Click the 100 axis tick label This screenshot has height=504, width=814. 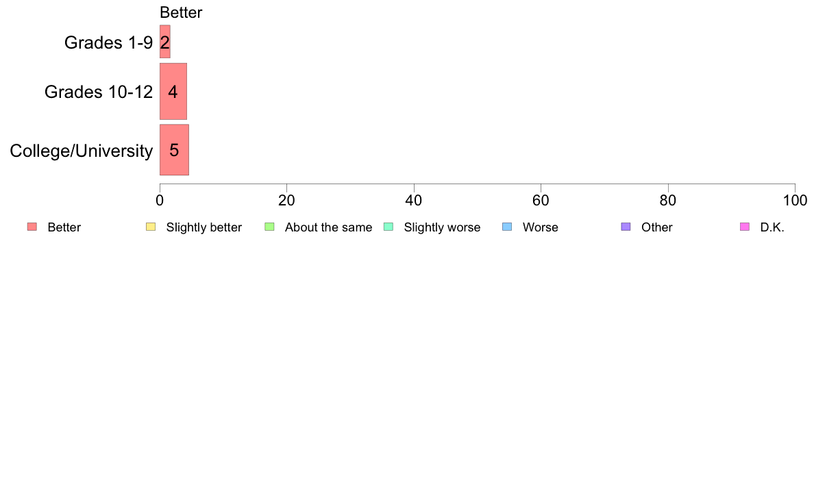pyautogui.click(x=795, y=201)
